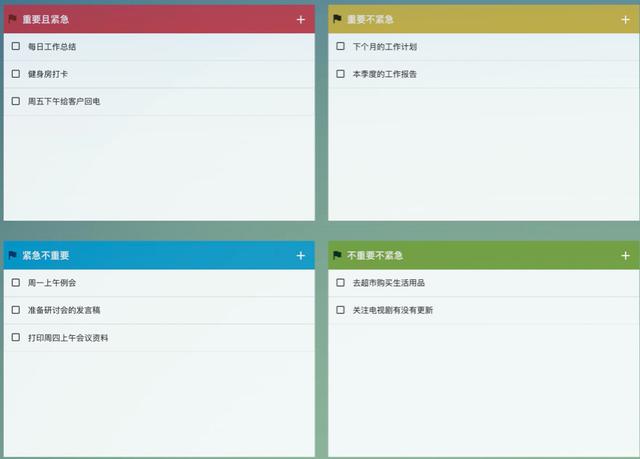Add a task to 重要不紧急 quadrant
Image resolution: width=640 pixels, height=459 pixels.
(625, 20)
